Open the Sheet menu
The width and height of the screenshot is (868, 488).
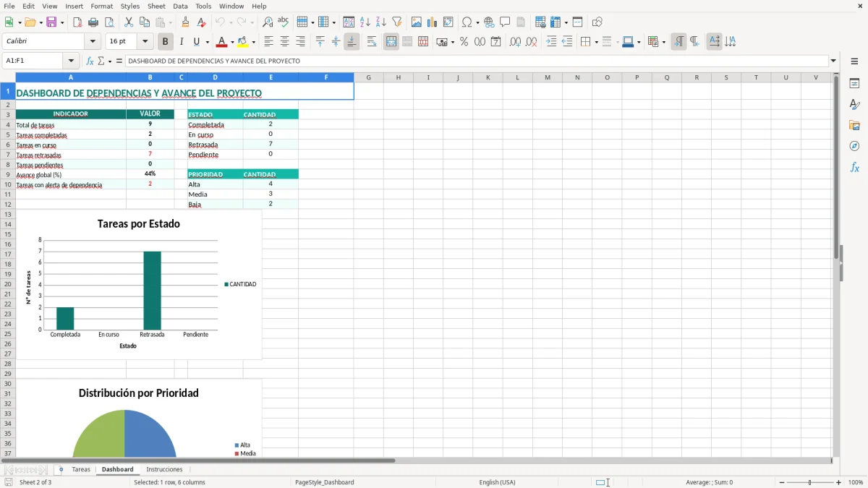[156, 6]
